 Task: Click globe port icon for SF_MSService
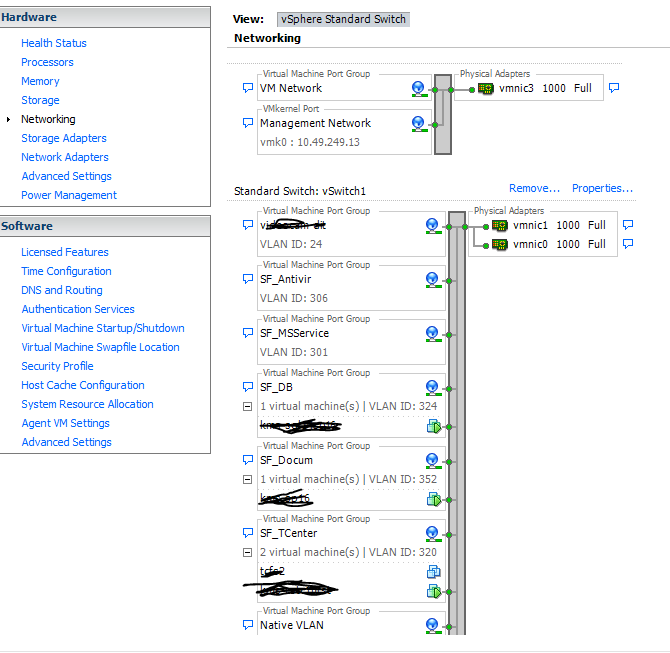(433, 334)
